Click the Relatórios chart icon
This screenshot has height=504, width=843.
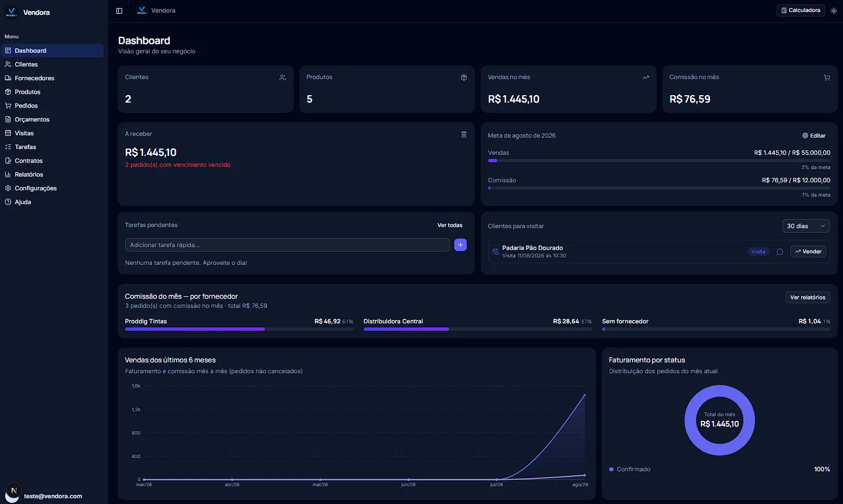[8, 174]
